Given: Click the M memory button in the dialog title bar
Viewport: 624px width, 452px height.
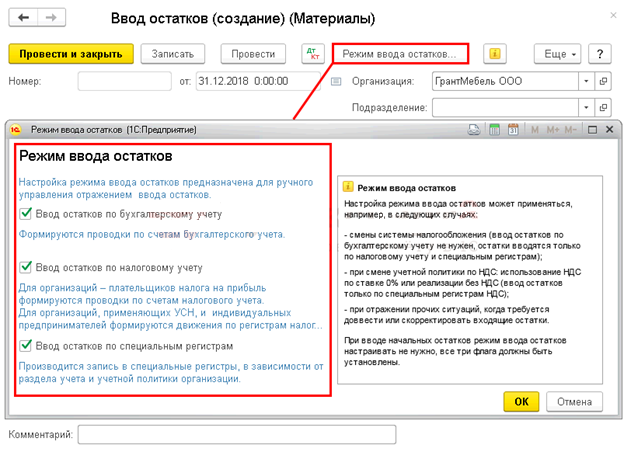Looking at the screenshot, I should coord(535,130).
